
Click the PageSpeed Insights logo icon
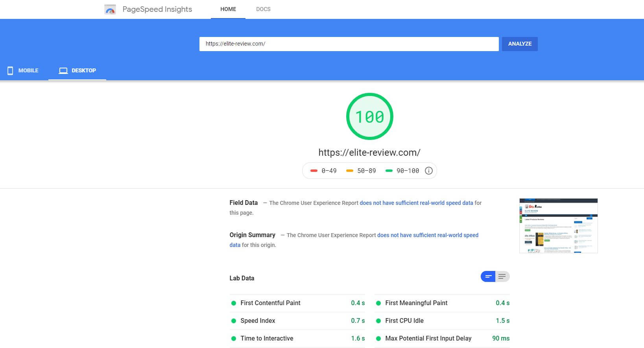click(x=110, y=9)
